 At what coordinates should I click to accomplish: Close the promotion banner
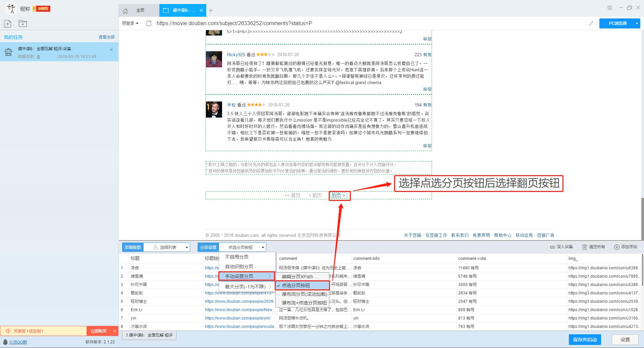point(115,331)
